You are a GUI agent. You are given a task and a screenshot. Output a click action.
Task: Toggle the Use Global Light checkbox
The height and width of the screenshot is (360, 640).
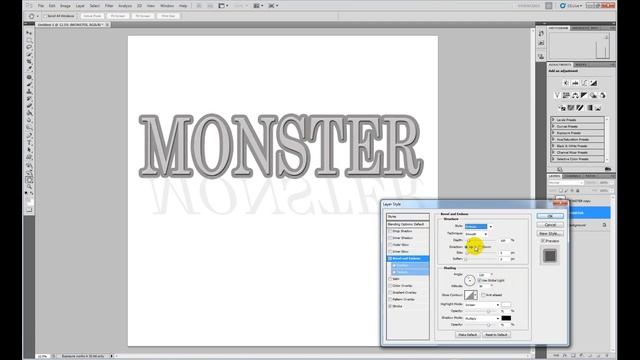pos(480,280)
